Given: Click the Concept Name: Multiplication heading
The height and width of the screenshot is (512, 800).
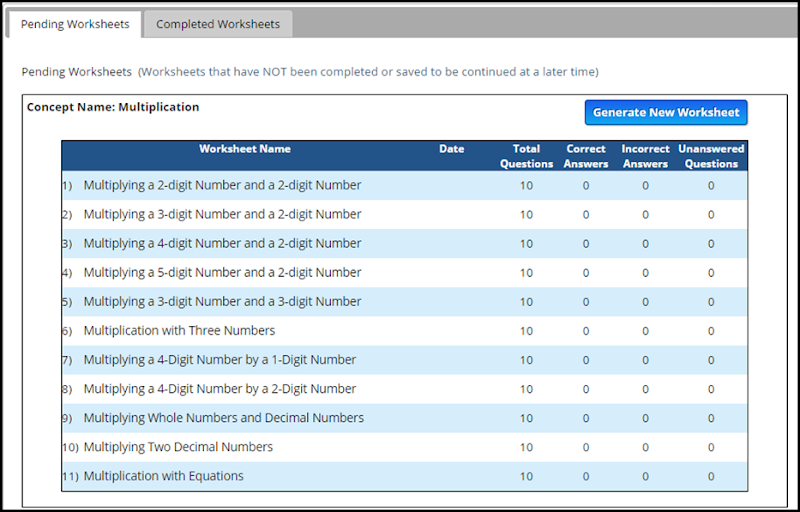Looking at the screenshot, I should click(113, 107).
